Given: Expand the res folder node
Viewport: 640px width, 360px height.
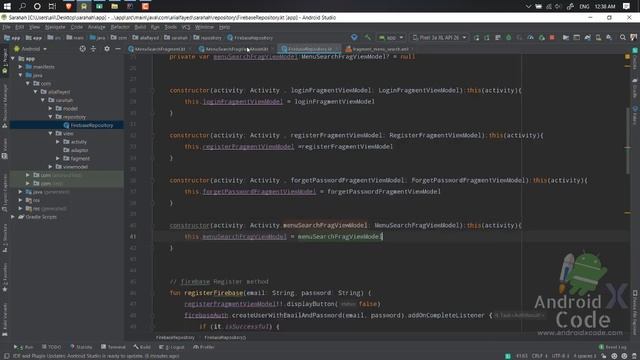Looking at the screenshot, I should point(21,200).
